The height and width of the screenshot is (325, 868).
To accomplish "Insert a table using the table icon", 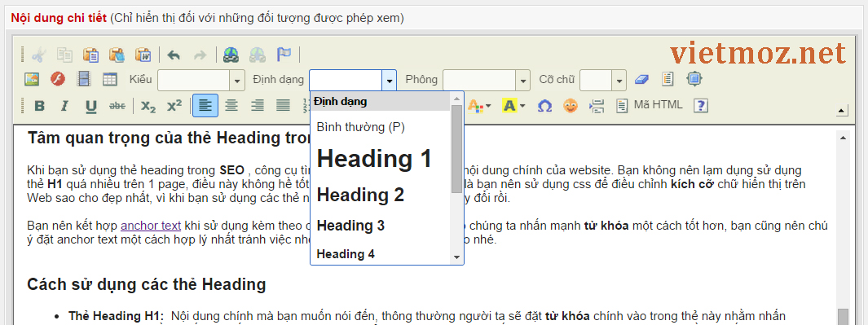I will pos(109,80).
